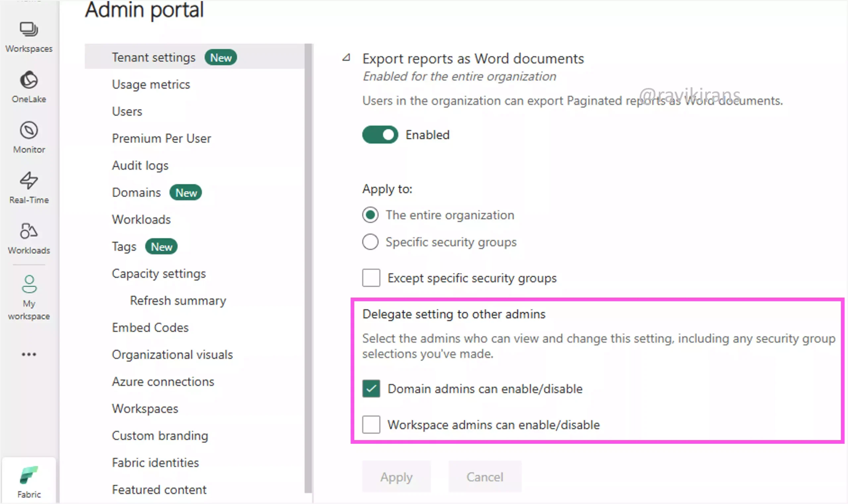Open Custom branding section
The height and width of the screenshot is (504, 848).
(160, 436)
